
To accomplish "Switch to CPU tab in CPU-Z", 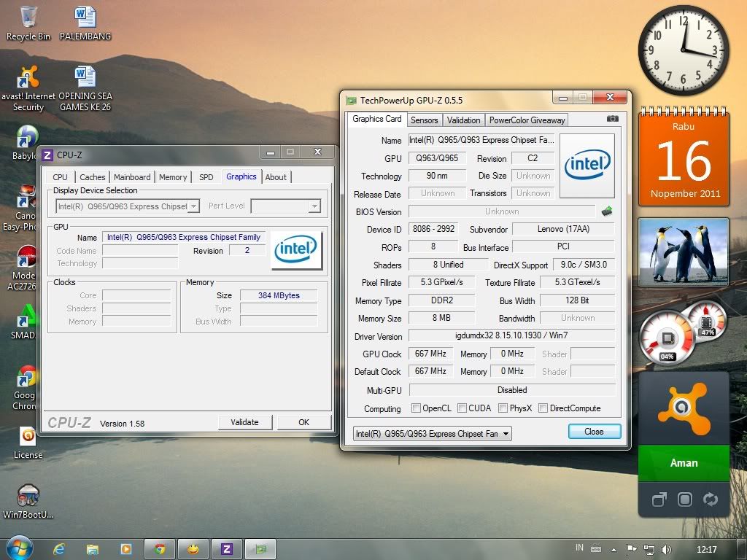I will [x=60, y=177].
